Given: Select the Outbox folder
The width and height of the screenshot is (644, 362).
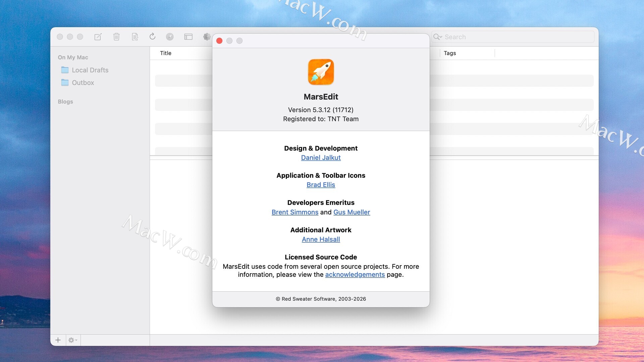Looking at the screenshot, I should click(x=83, y=83).
